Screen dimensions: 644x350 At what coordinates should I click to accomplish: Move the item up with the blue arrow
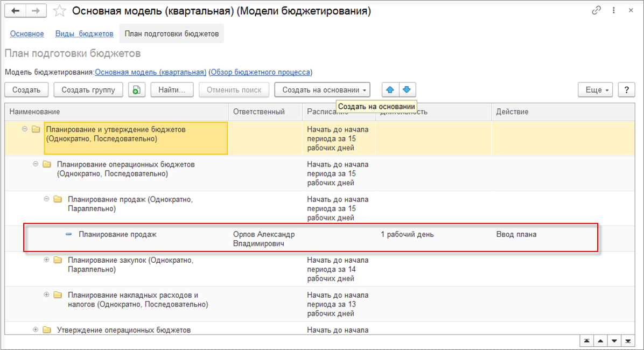[390, 90]
